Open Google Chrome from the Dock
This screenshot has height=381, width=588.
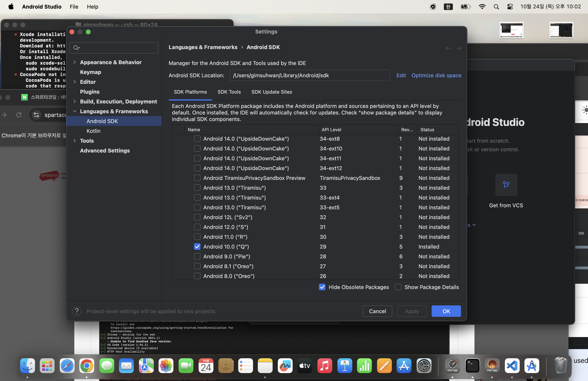pyautogui.click(x=87, y=366)
